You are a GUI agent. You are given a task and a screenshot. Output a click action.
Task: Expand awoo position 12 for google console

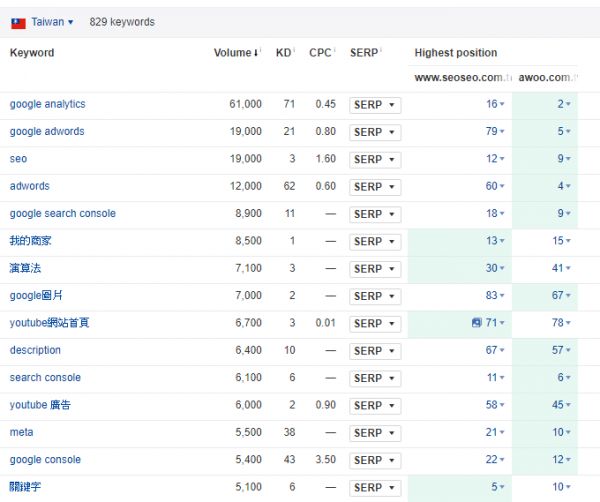pos(561,460)
